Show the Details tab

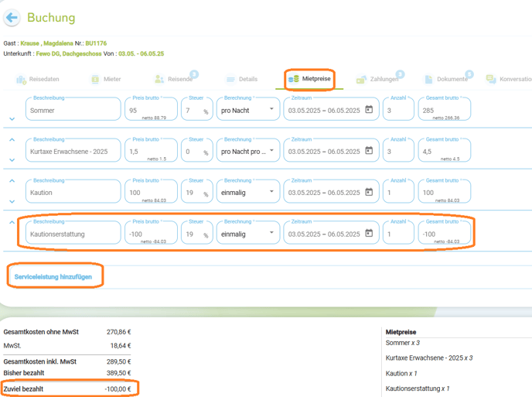(242, 79)
